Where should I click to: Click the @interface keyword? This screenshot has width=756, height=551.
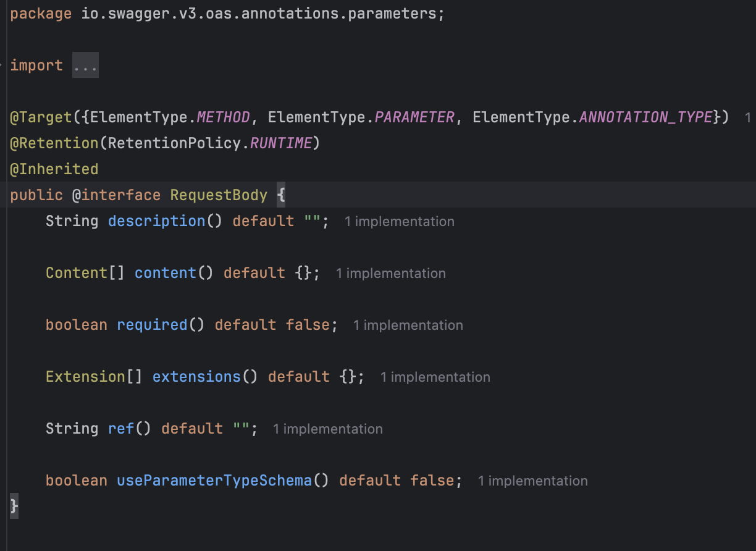point(117,195)
